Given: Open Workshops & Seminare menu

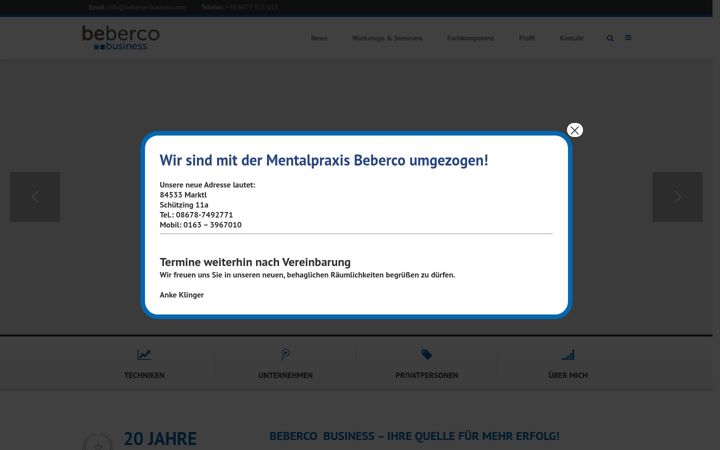Looking at the screenshot, I should coord(387,38).
